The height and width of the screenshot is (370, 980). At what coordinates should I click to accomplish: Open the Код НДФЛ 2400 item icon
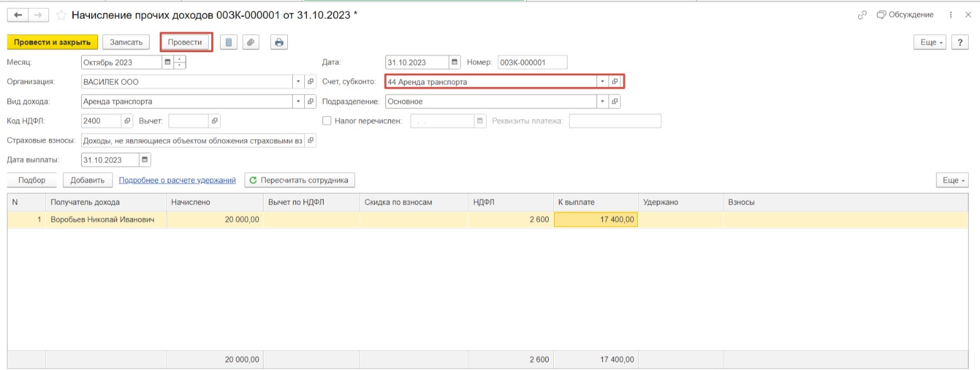[126, 121]
